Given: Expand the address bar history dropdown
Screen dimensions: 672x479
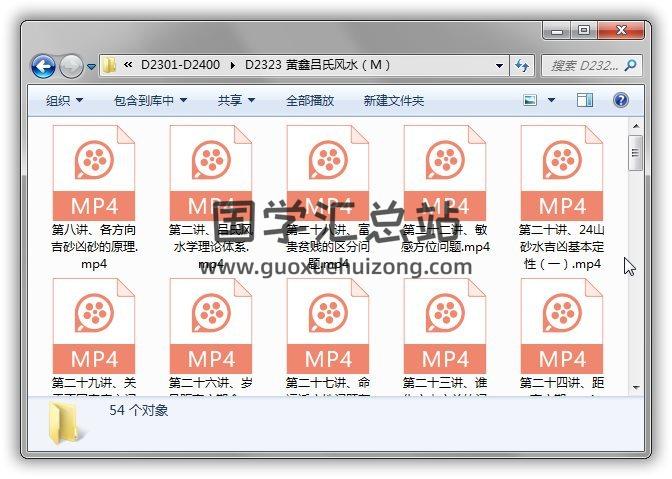Looking at the screenshot, I should point(500,66).
